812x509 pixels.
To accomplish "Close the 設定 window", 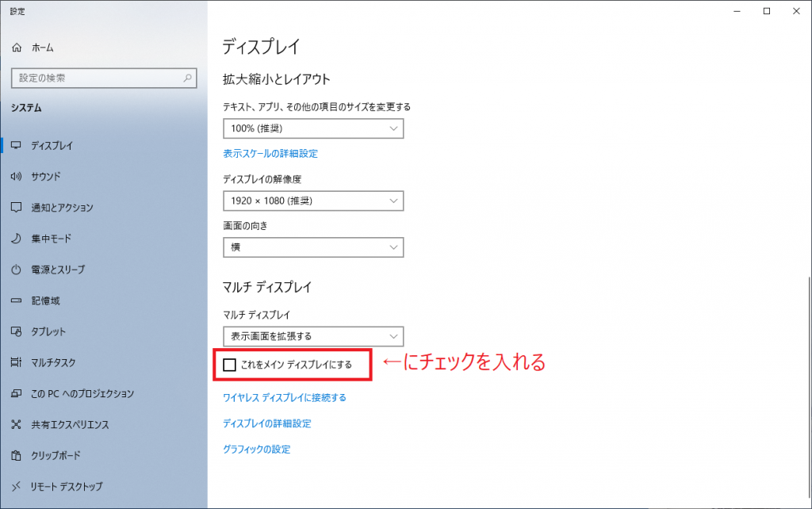I will point(796,11).
